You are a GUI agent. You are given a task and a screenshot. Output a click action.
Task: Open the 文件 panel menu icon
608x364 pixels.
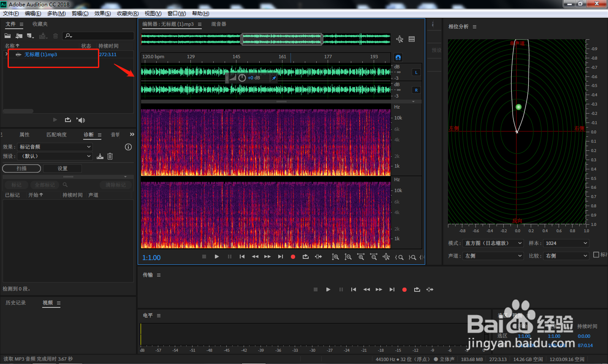(22, 24)
